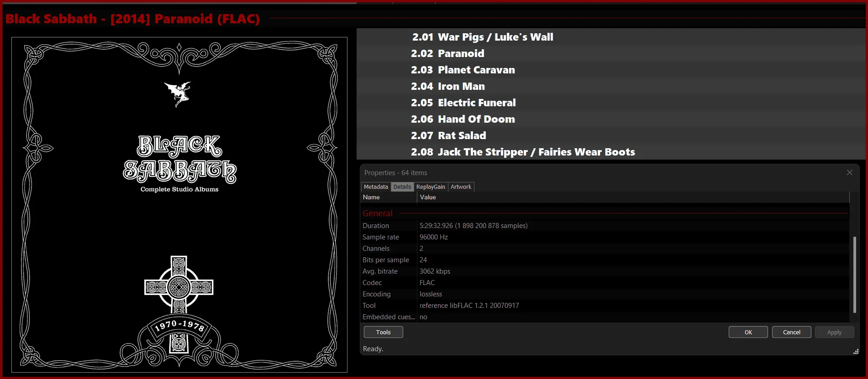Screen dimensions: 868x379
Task: Select track 2.08 Jack The Stripper / Fairies Wear Boots
Action: (x=611, y=152)
